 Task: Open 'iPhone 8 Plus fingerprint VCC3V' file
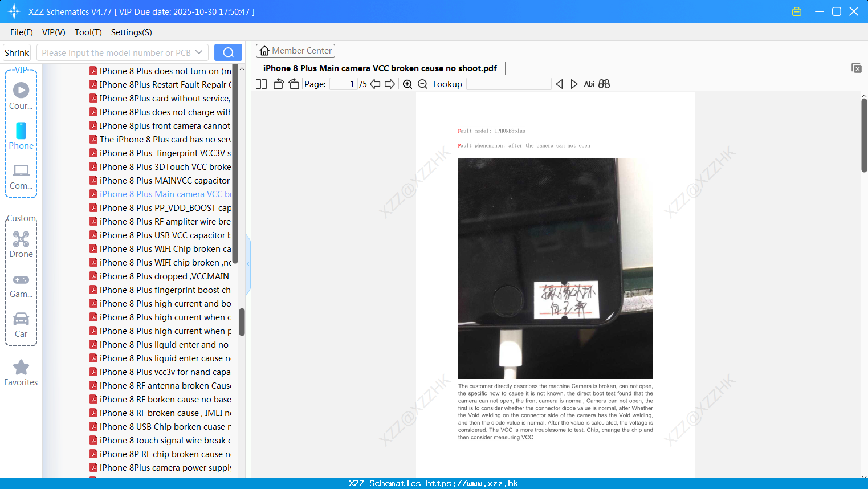pos(161,153)
